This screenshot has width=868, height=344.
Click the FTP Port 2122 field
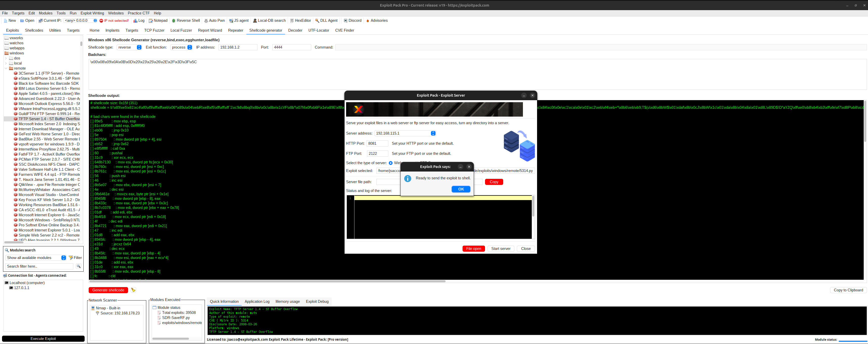(x=377, y=154)
